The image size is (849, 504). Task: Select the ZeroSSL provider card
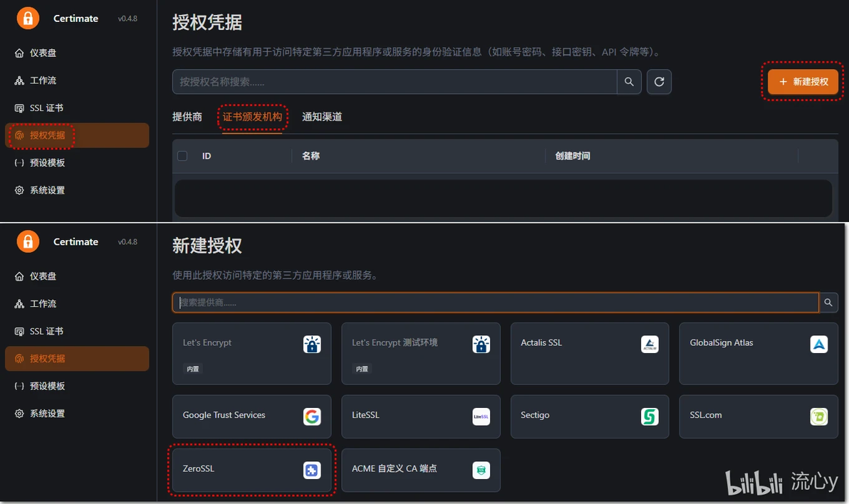pos(251,470)
